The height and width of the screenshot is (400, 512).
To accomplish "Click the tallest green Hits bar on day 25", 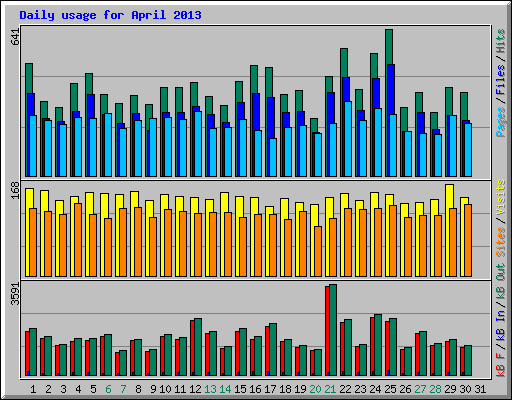I will coord(389,47).
